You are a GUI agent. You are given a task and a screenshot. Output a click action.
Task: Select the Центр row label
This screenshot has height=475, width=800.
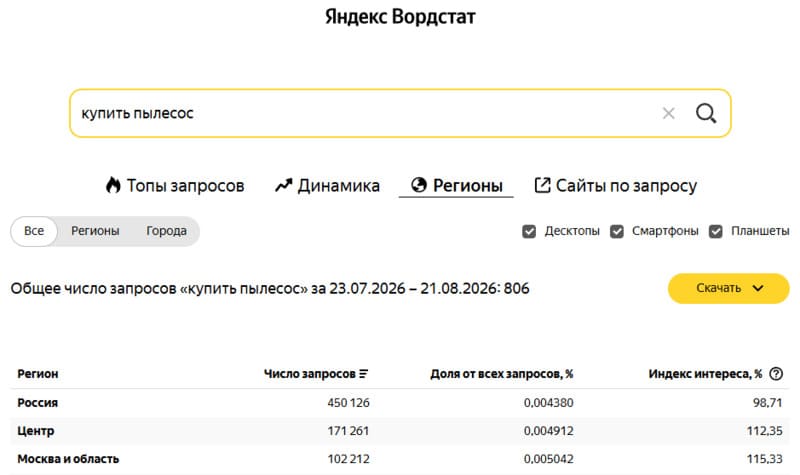click(x=36, y=431)
